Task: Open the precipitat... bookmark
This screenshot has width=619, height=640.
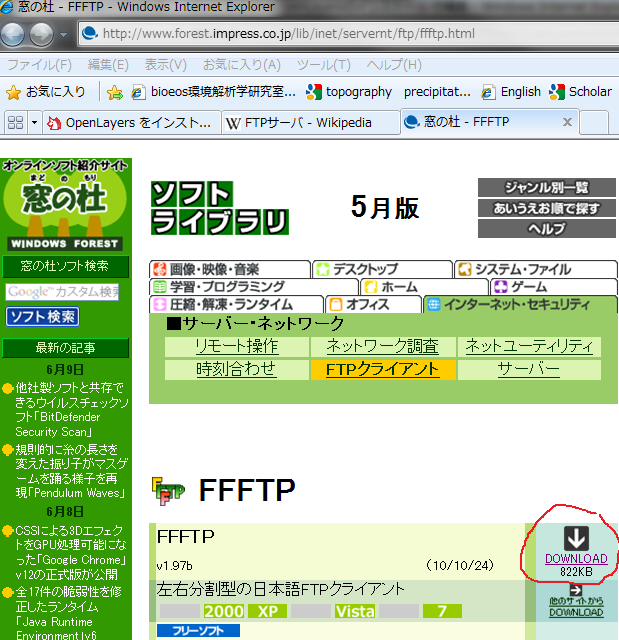Action: coord(437,92)
